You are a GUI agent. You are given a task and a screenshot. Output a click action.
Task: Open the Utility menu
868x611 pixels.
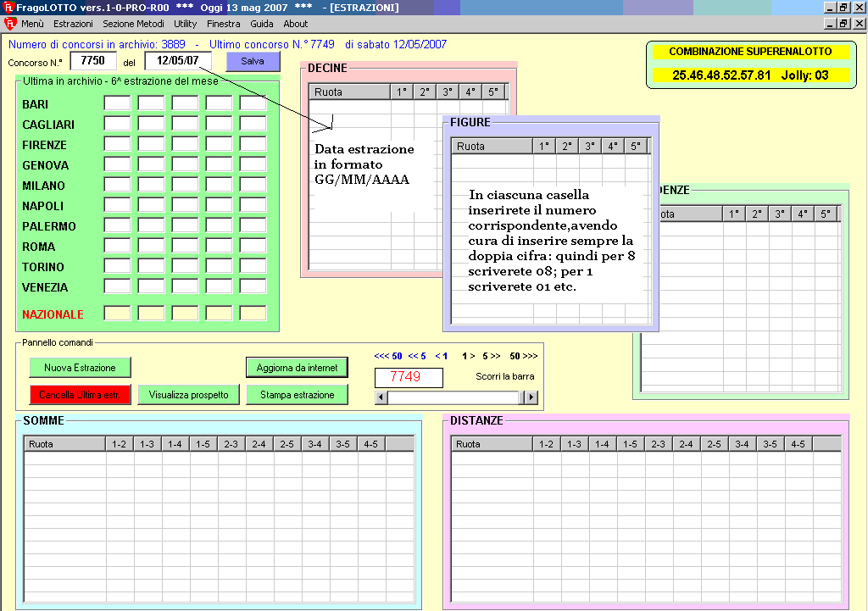185,25
